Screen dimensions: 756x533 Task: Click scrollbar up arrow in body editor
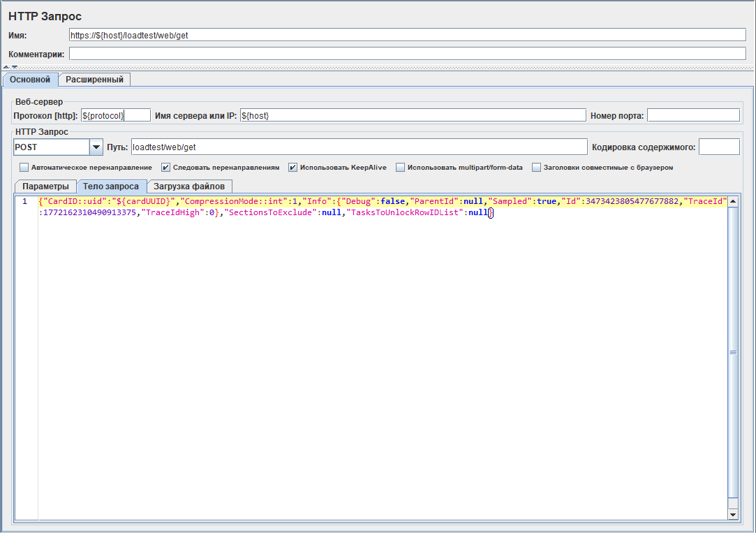(x=733, y=202)
